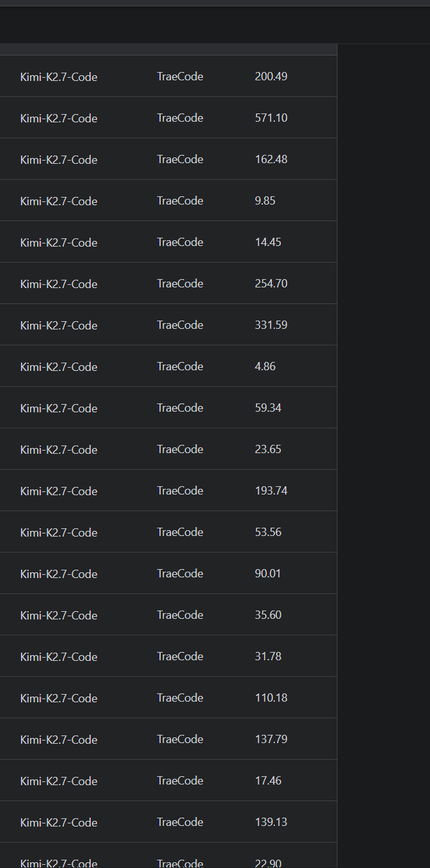This screenshot has height=868, width=430.
Task: Select the row with 139.13
Action: [x=168, y=822]
